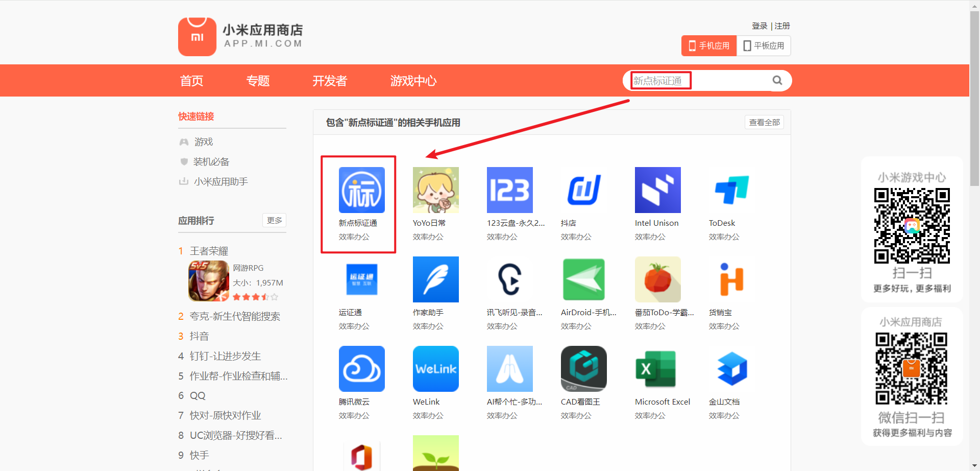Open the 货销宝 app icon
Image resolution: width=980 pixels, height=471 pixels.
coord(731,279)
